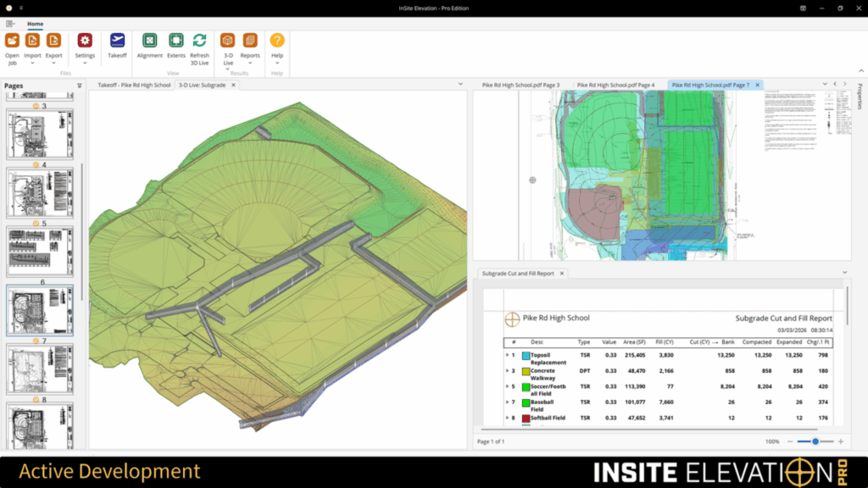Expand the Softball Field report row

pyautogui.click(x=507, y=418)
